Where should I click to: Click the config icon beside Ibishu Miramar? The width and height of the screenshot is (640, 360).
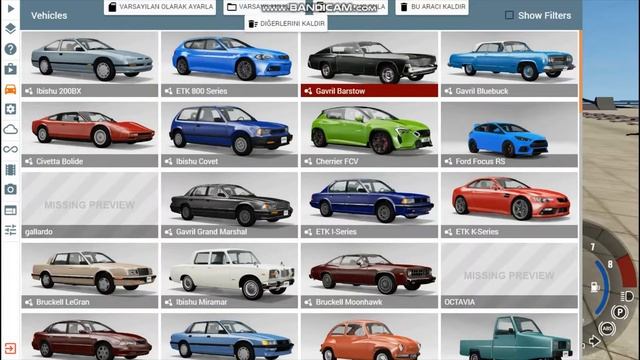[169, 302]
